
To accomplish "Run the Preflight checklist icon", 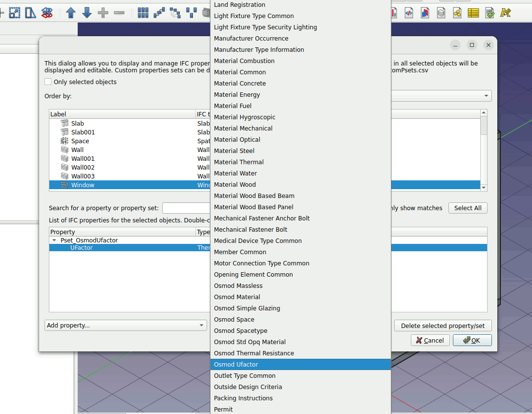I will tap(489, 13).
